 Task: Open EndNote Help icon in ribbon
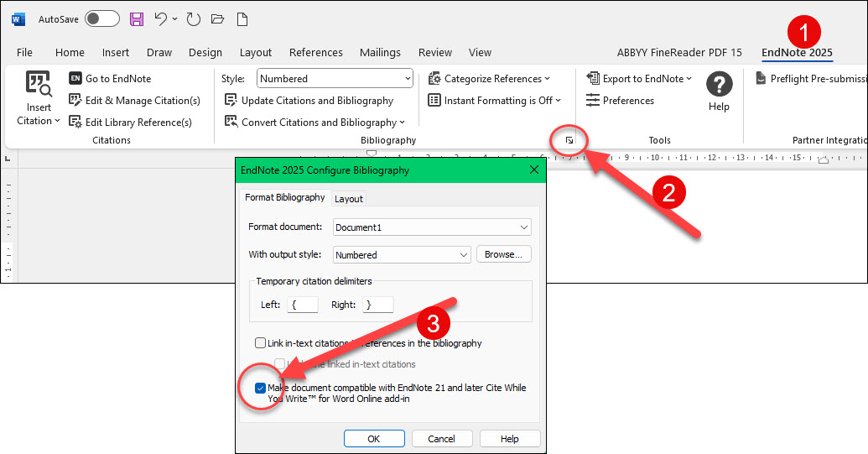pos(719,85)
